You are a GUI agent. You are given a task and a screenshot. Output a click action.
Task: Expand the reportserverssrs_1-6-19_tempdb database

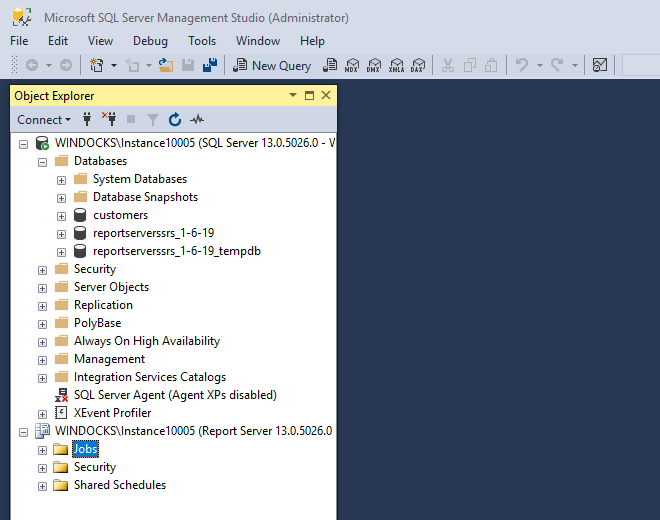[x=61, y=253]
